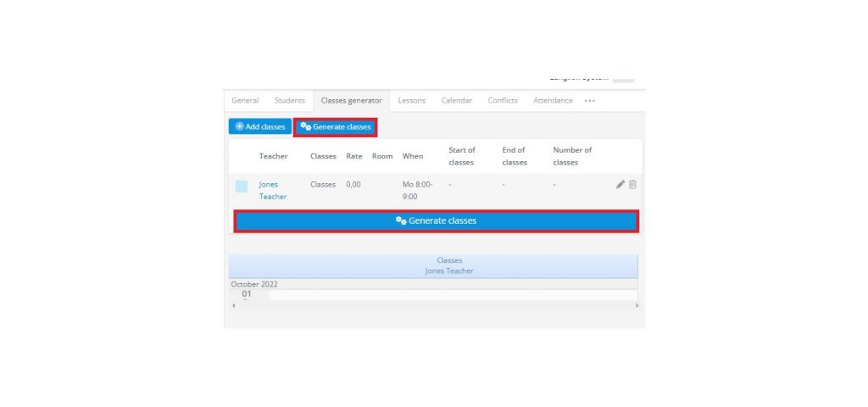868x407 pixels.
Task: Go to the Lessons tab
Action: [x=412, y=101]
